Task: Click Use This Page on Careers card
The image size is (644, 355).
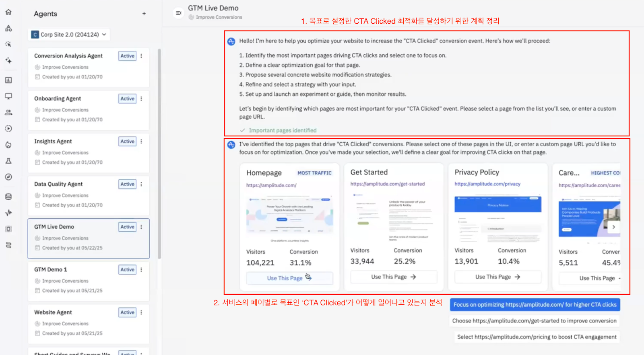Action: 590,278
